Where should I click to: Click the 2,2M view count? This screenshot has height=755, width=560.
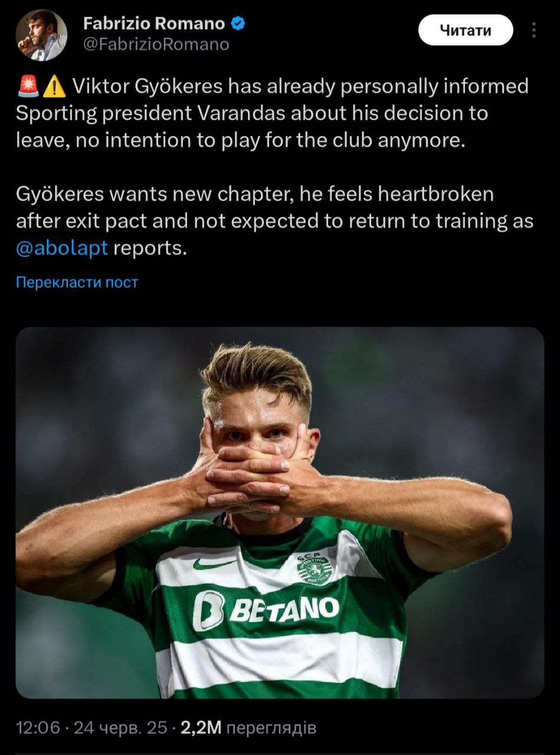[201, 728]
